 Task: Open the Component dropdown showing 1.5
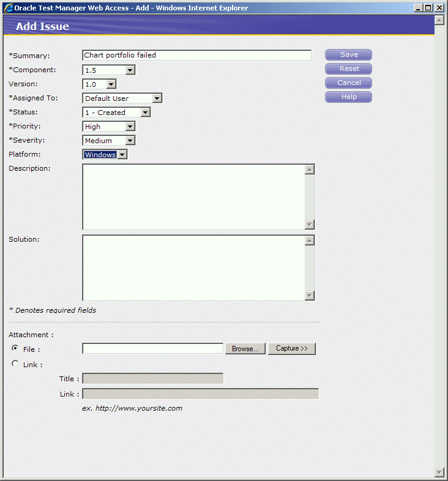[x=108, y=70]
